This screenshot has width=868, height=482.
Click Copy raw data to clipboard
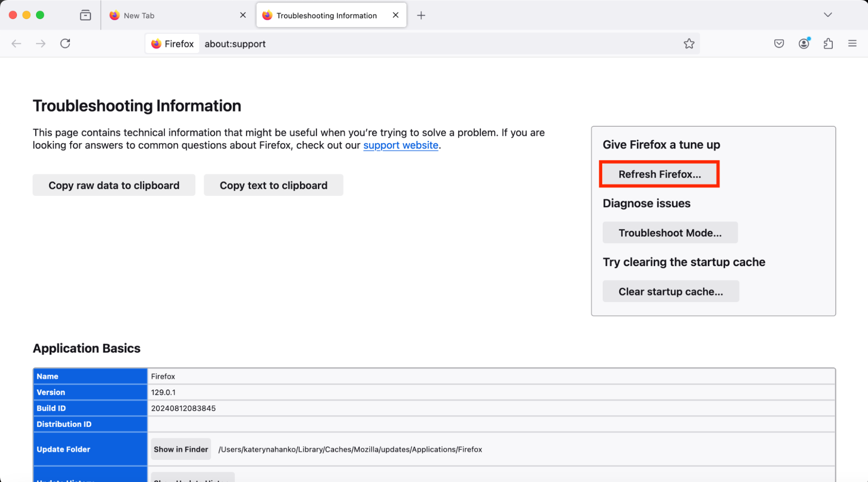click(114, 185)
